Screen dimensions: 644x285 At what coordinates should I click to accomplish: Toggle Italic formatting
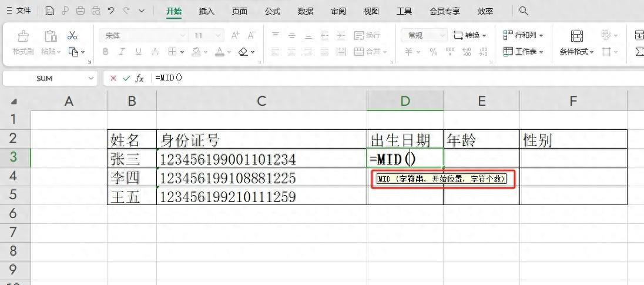point(122,52)
